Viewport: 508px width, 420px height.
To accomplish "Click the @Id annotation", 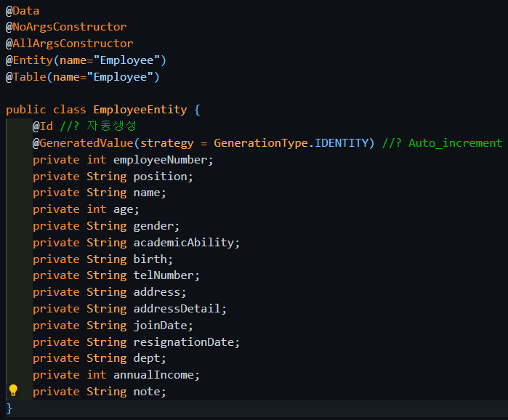I will [42, 126].
